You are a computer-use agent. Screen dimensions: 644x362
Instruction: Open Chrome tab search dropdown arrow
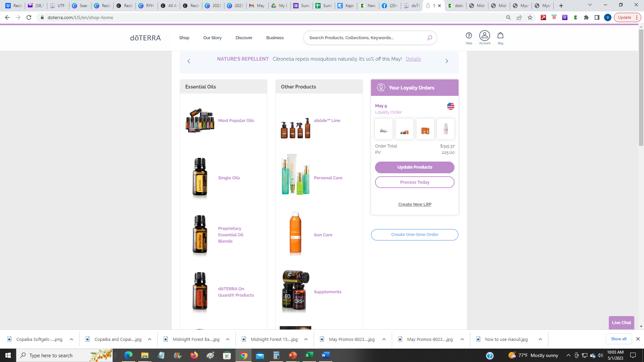click(x=590, y=5)
